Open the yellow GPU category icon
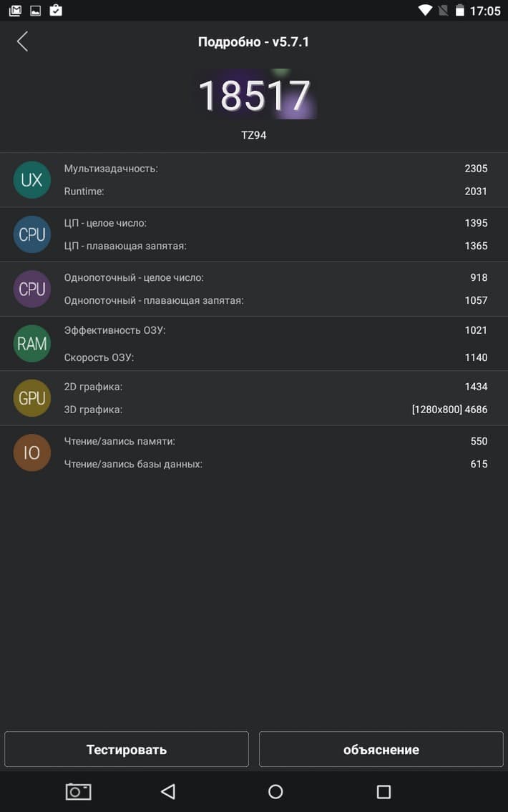Image resolution: width=508 pixels, height=812 pixels. pyautogui.click(x=32, y=398)
